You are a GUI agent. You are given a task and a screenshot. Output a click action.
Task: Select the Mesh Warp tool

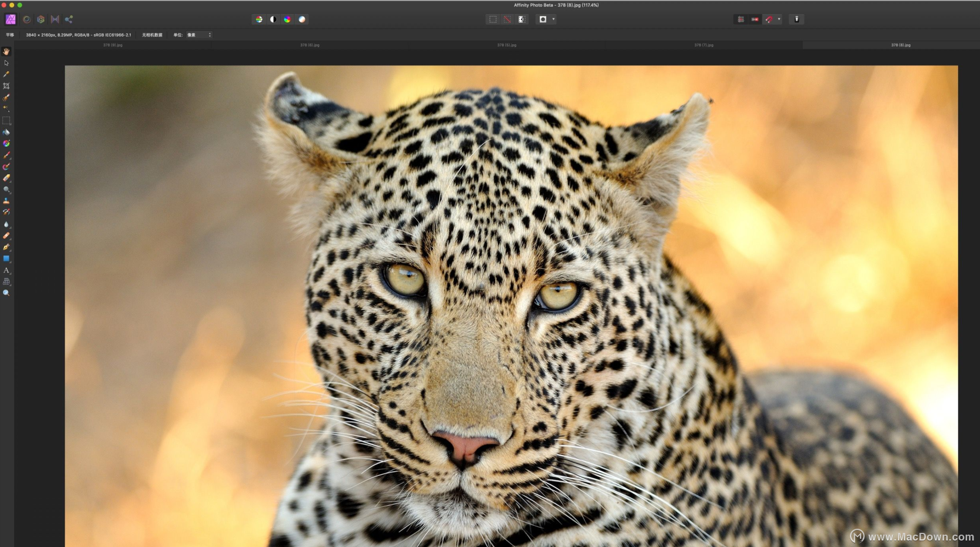6,281
